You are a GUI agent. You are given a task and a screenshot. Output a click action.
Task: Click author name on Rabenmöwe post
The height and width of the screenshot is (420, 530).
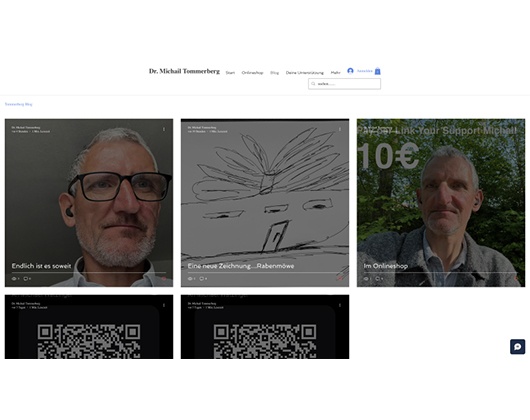202,127
